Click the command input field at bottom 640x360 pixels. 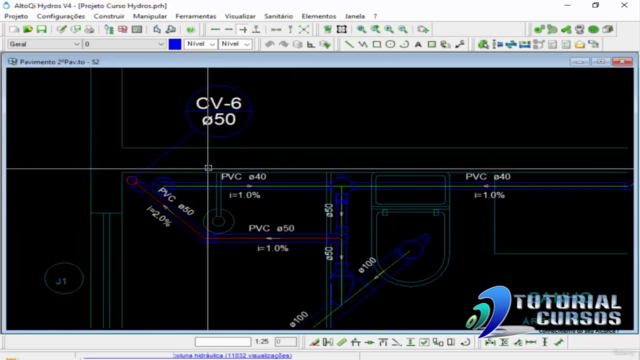tap(223, 342)
